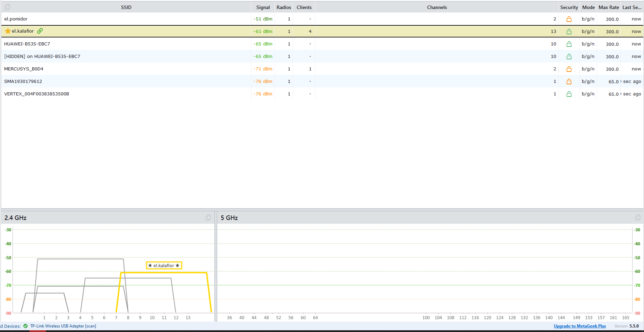
Task: Click the TP-Link Wireless USB Adapter [scan] status
Action: tap(63, 326)
